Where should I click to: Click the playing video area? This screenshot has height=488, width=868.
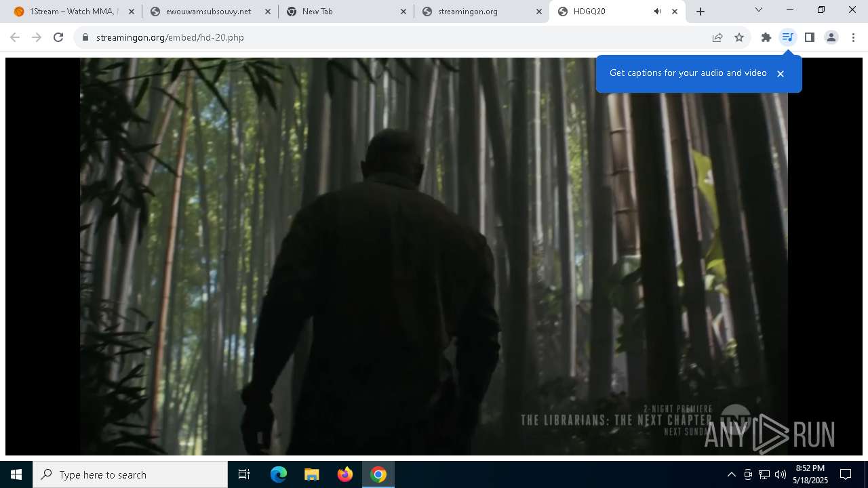pyautogui.click(x=434, y=256)
